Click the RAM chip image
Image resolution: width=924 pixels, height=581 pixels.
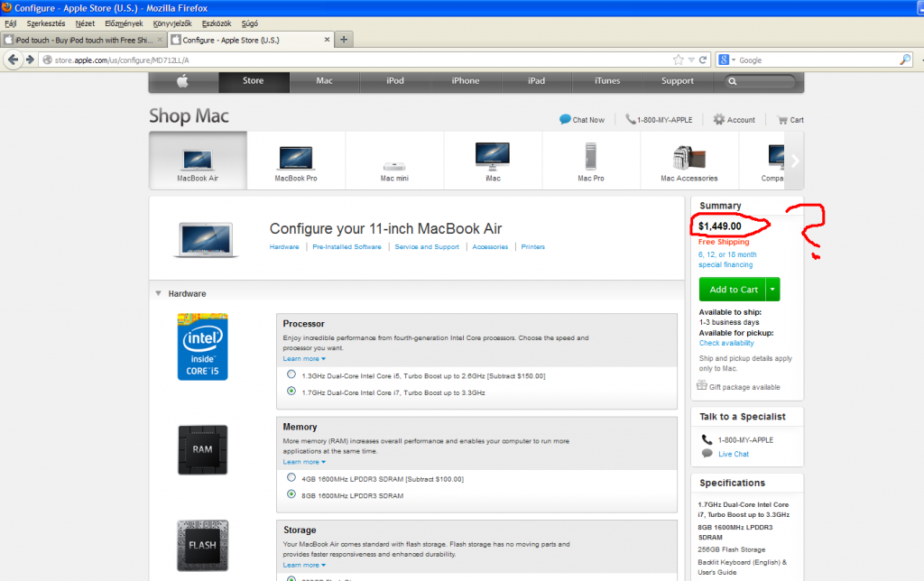203,449
